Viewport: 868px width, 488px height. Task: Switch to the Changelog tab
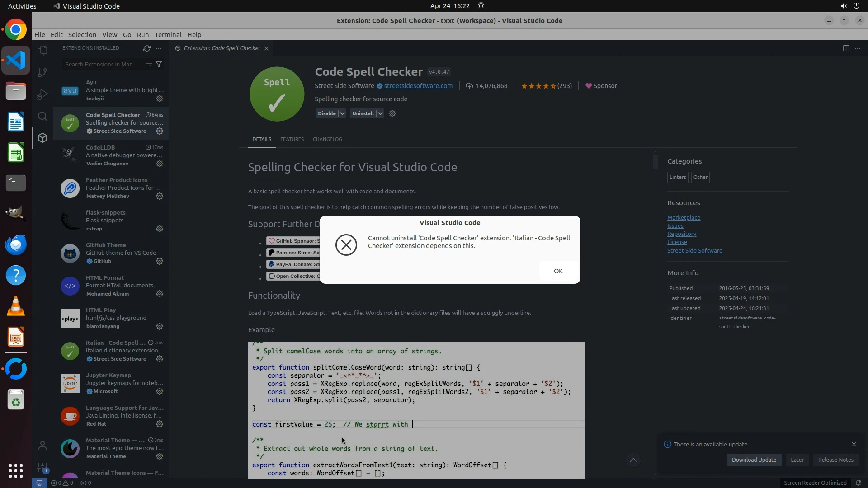pyautogui.click(x=327, y=139)
